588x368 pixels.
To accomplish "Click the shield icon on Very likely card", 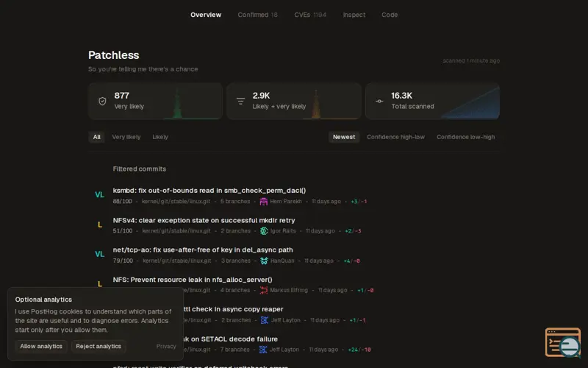I will [x=102, y=101].
